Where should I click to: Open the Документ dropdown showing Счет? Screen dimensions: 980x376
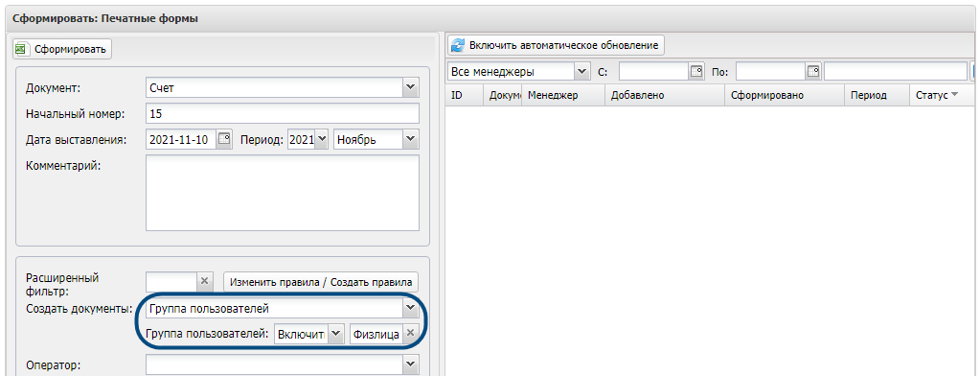point(410,87)
